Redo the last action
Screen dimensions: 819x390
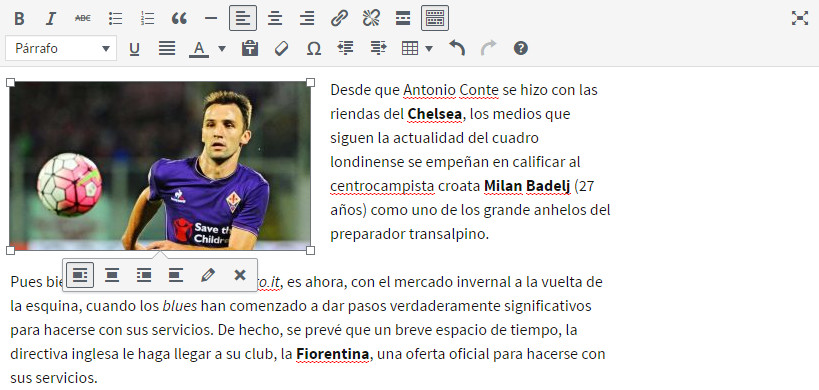click(x=488, y=49)
